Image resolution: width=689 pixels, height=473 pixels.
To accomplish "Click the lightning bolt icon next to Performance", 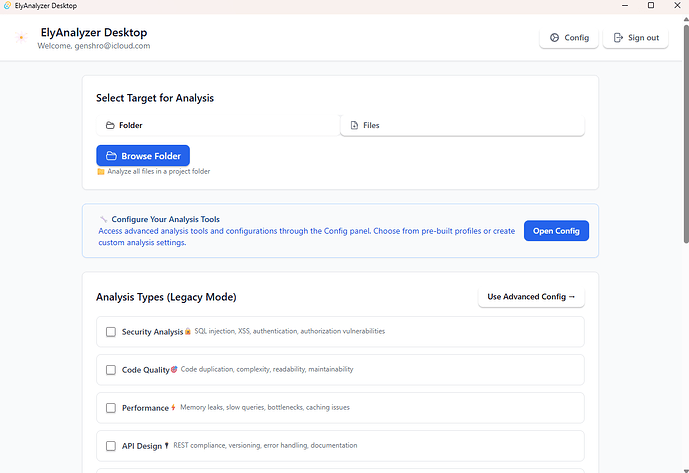I will [x=173, y=408].
